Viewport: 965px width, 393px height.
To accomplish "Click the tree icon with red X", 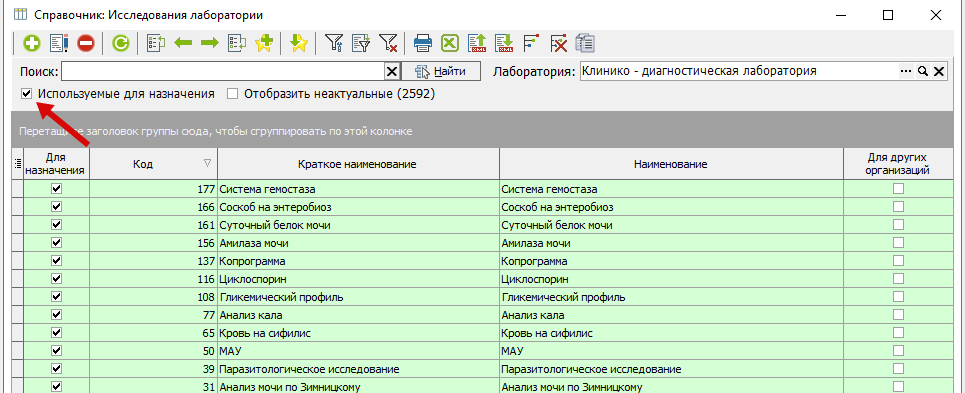I will coord(558,43).
